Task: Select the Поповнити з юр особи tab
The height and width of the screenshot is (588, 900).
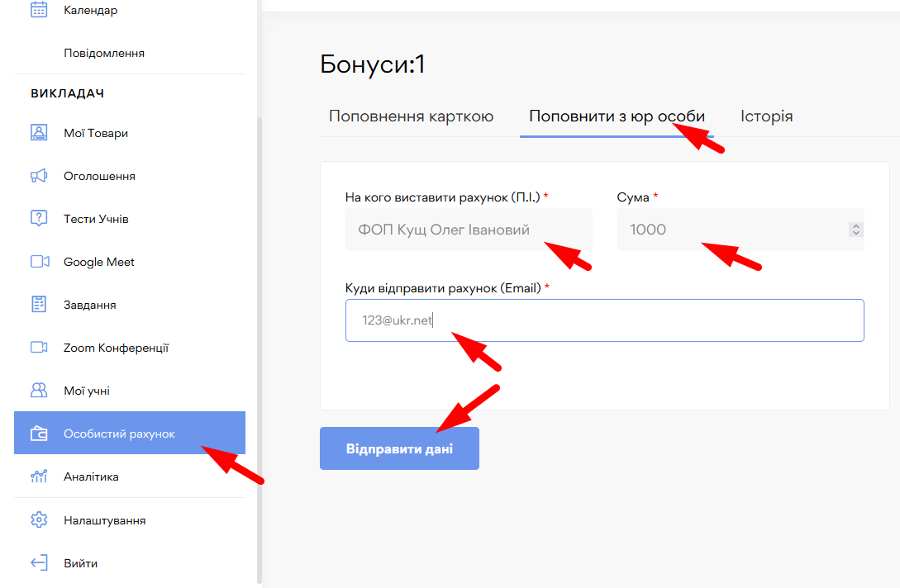Action: click(x=617, y=116)
